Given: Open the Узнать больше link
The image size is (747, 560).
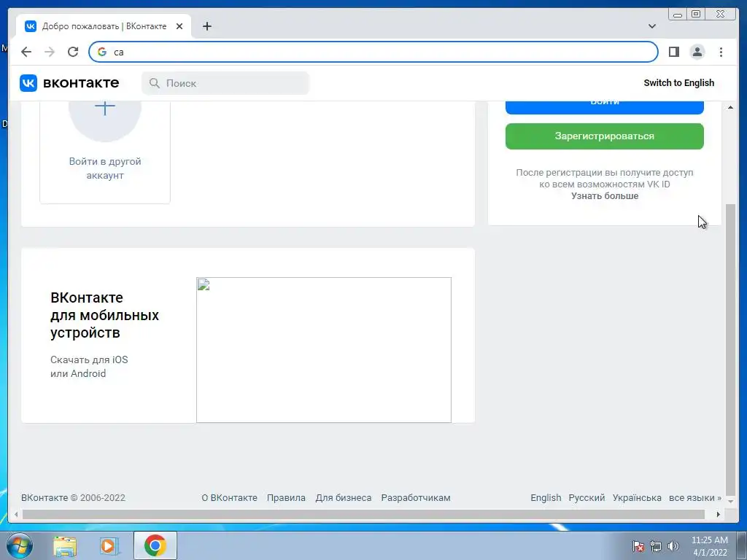Looking at the screenshot, I should (x=605, y=195).
